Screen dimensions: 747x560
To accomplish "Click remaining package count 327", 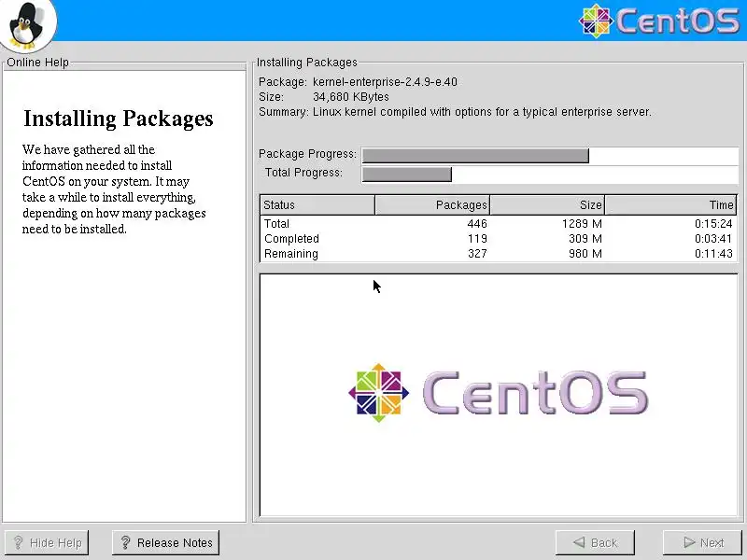I will (477, 253).
